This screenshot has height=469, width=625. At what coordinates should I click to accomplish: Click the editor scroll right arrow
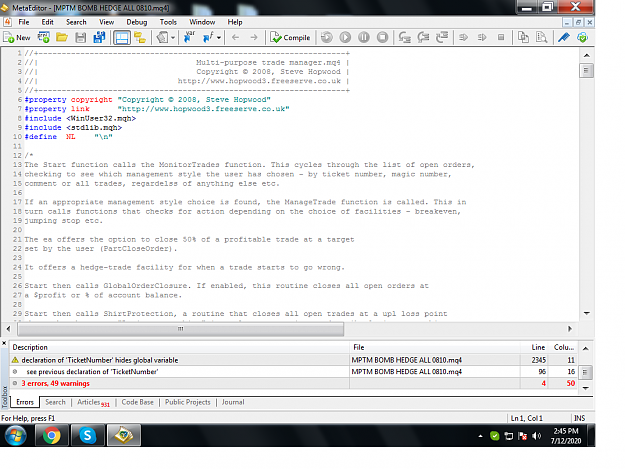(570, 329)
